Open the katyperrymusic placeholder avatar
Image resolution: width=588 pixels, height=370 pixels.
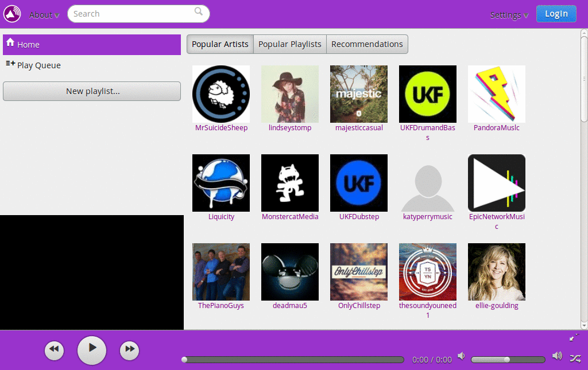(x=428, y=183)
